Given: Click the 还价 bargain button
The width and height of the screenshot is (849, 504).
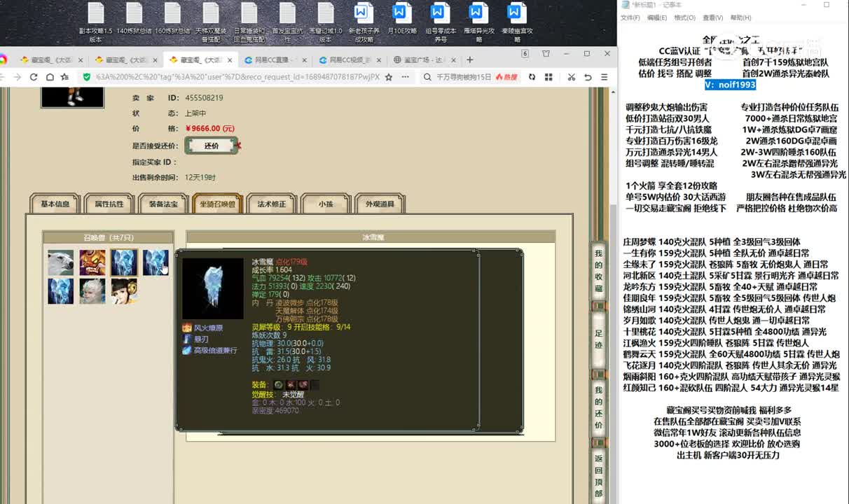Looking at the screenshot, I should pyautogui.click(x=212, y=146).
